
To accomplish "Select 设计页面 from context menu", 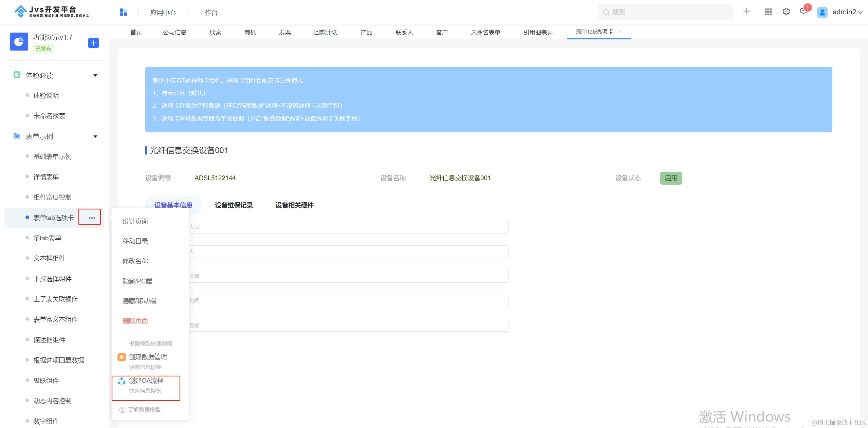I will coord(135,222).
